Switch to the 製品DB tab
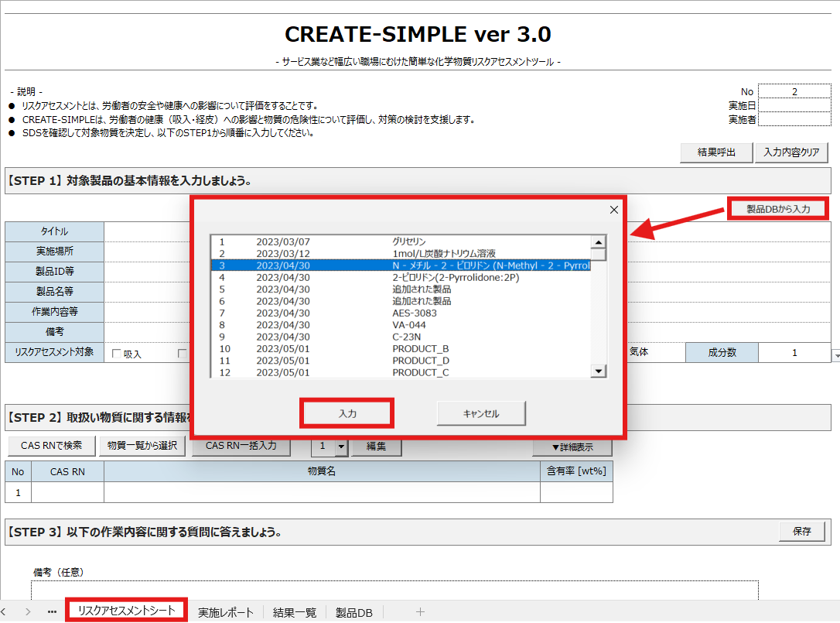 point(354,611)
